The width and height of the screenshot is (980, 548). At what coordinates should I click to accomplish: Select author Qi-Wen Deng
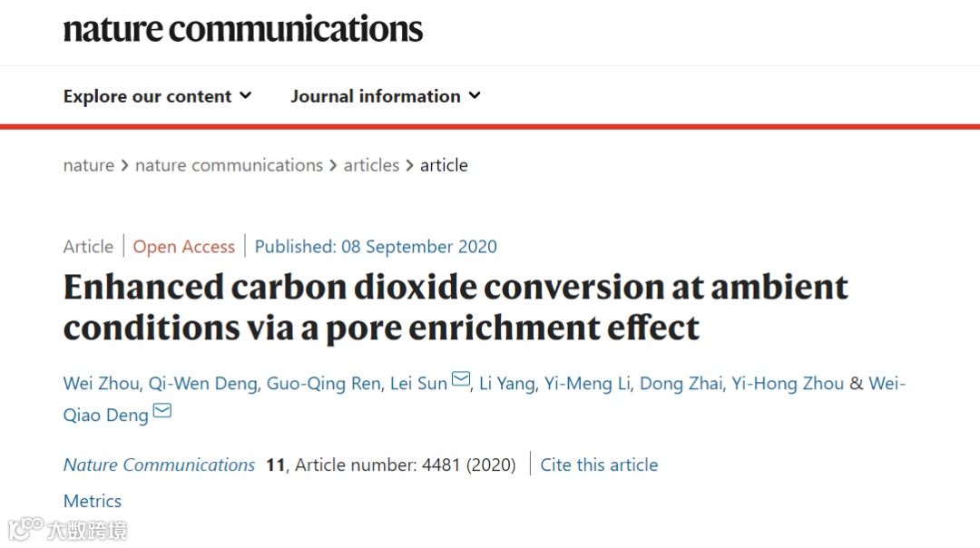coord(202,384)
